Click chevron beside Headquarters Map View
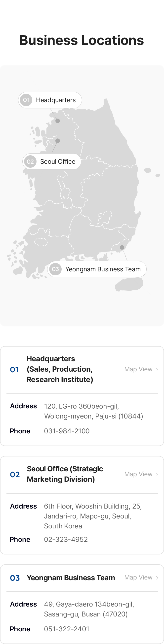 click(157, 369)
